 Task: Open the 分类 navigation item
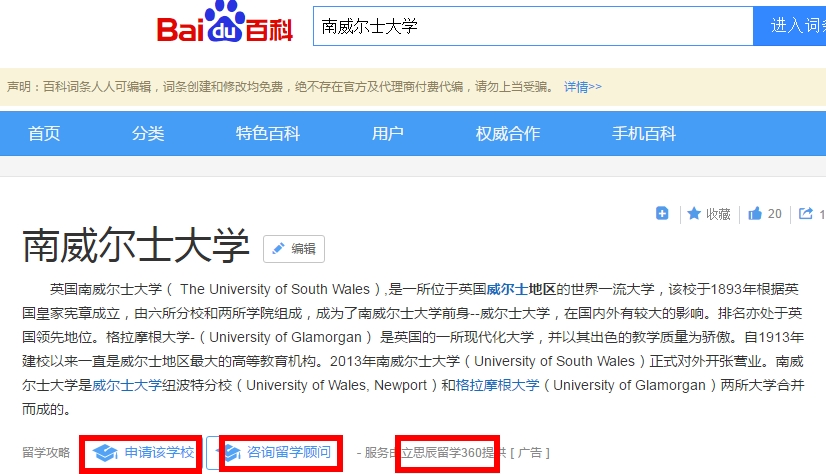click(148, 133)
